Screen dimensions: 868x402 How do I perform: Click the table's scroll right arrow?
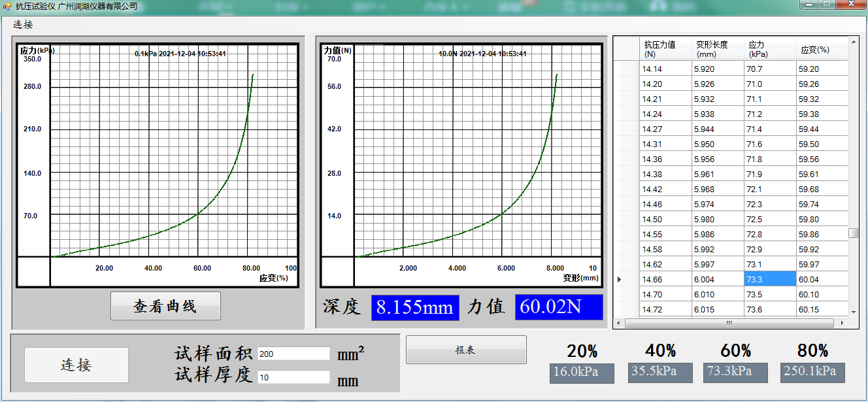842,323
